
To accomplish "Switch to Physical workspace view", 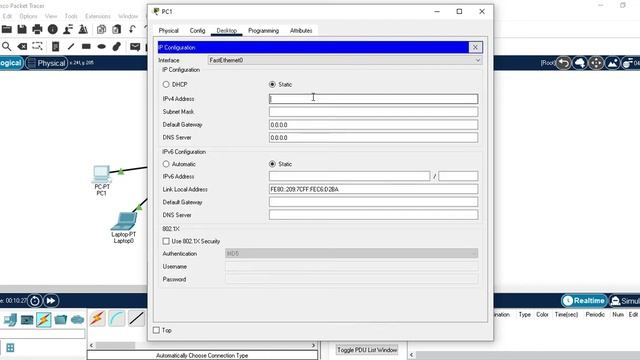I will click(x=47, y=63).
